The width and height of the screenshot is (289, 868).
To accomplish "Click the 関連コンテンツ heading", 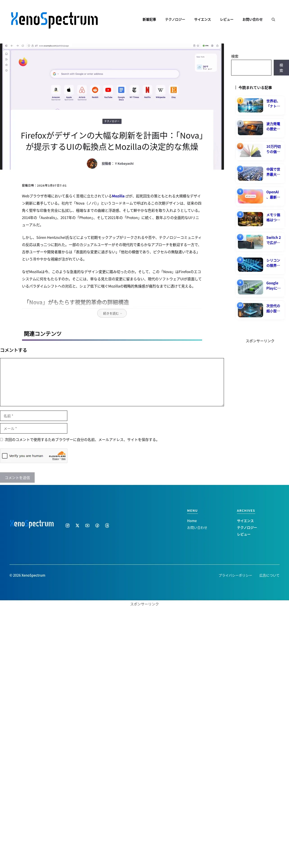I will (43, 333).
